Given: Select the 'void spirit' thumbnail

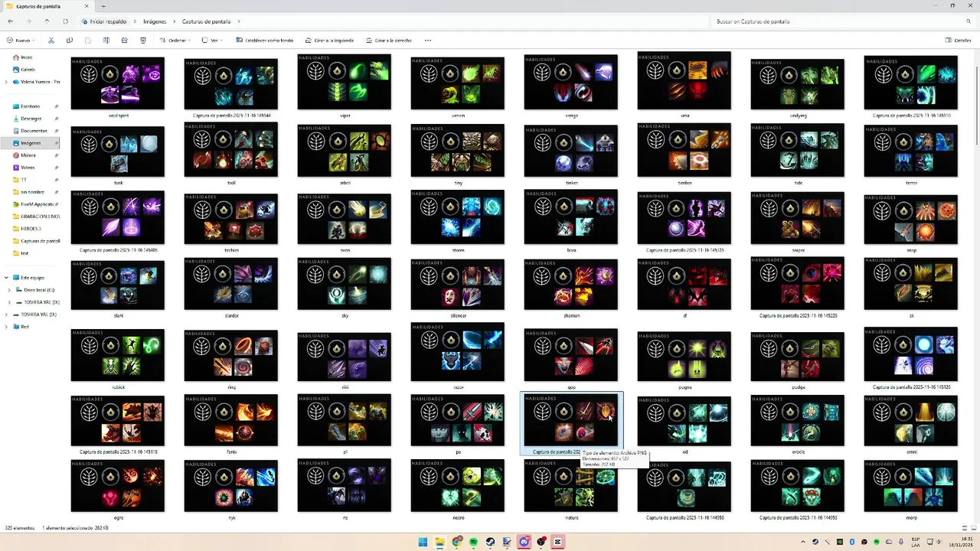Looking at the screenshot, I should (118, 83).
